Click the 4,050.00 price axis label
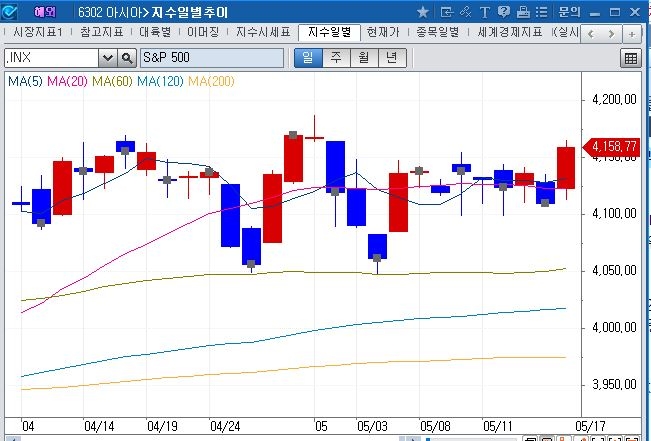The height and width of the screenshot is (441, 651). (614, 271)
